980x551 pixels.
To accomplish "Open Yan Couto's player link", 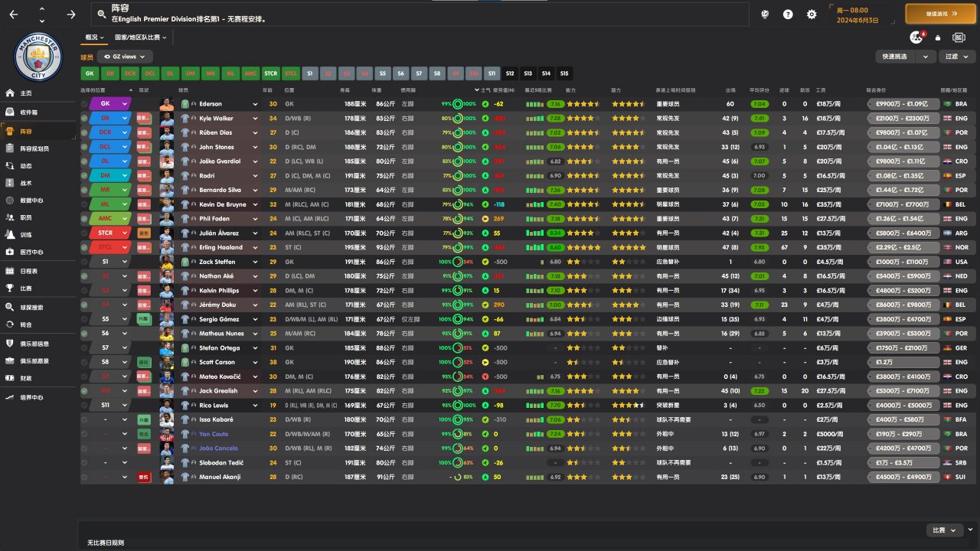I will 214,434.
